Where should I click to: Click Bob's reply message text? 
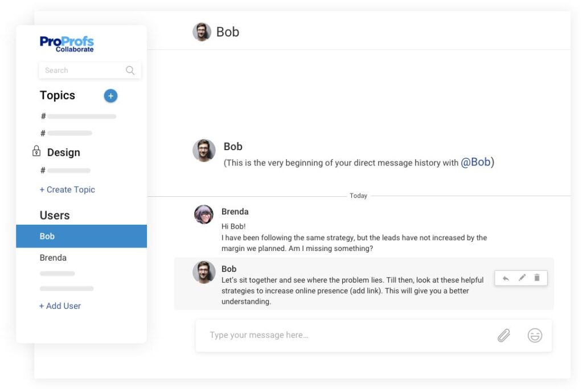tap(352, 291)
